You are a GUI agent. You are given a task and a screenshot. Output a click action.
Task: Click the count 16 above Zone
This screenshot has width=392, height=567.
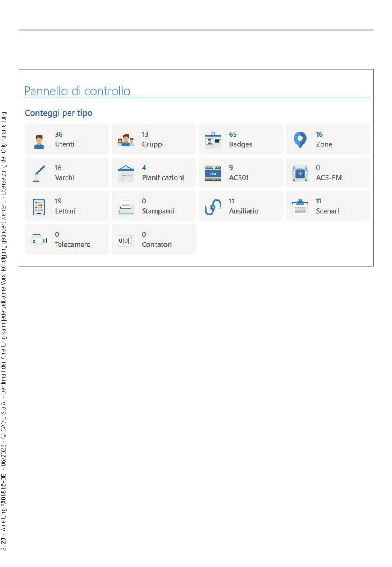click(319, 135)
